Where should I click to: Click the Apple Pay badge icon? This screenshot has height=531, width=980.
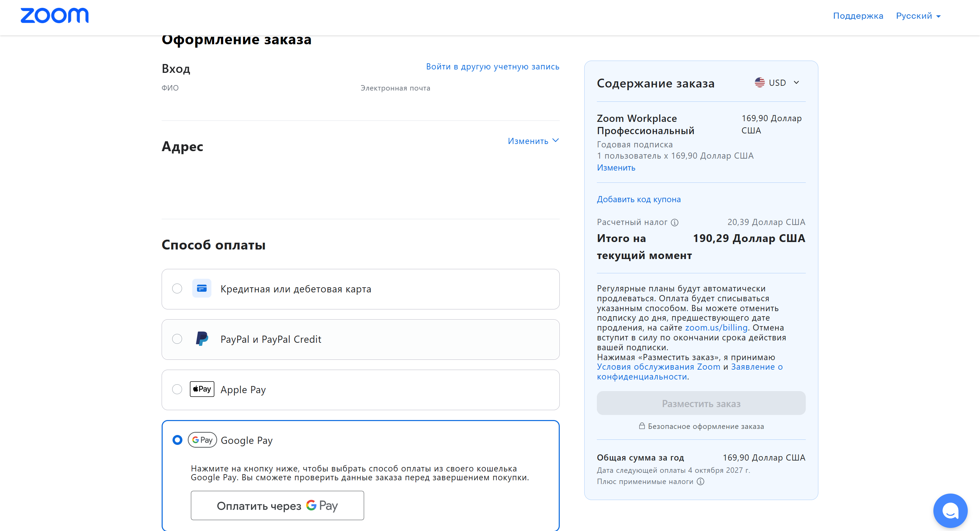coord(202,389)
